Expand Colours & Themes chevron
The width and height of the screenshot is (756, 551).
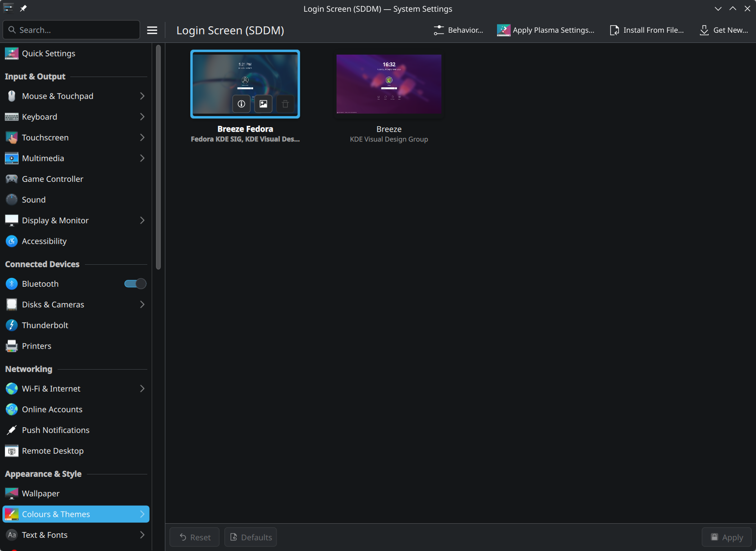(142, 514)
